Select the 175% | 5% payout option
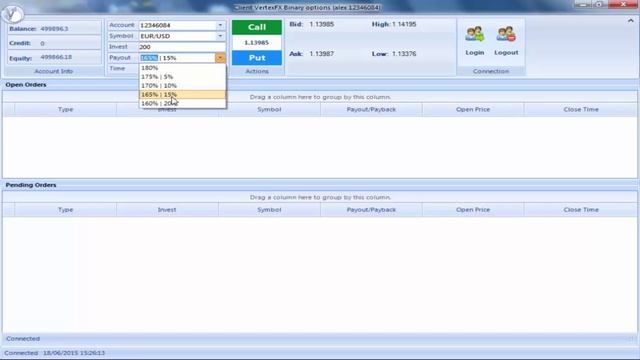The width and height of the screenshot is (640, 360). (x=182, y=77)
